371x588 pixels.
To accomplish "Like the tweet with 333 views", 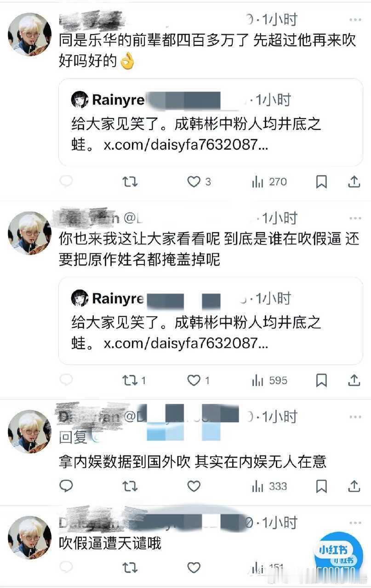I will tap(194, 486).
